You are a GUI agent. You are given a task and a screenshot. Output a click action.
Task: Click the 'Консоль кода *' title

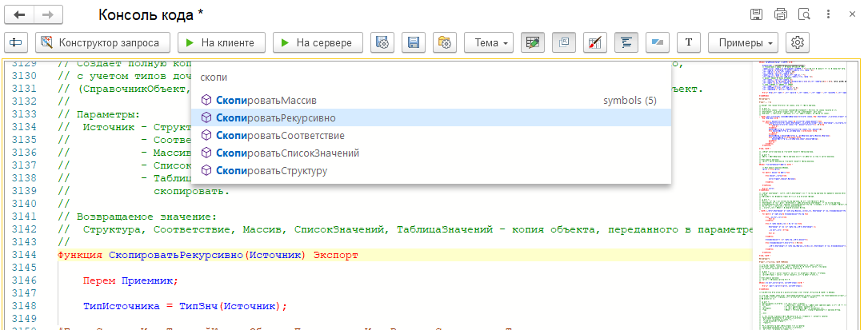coord(151,15)
